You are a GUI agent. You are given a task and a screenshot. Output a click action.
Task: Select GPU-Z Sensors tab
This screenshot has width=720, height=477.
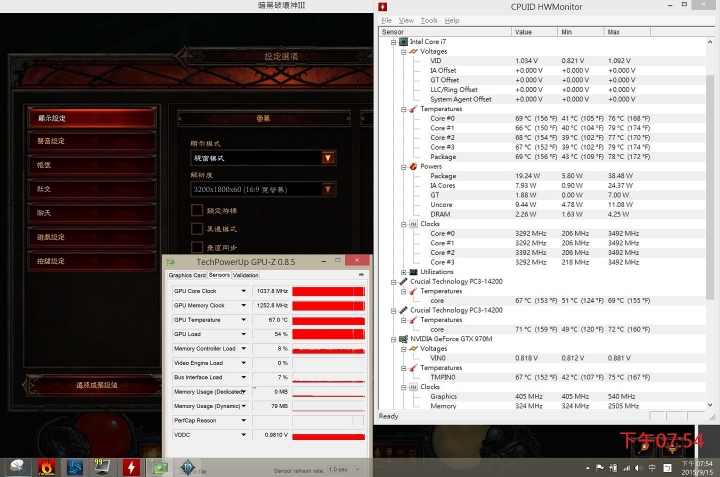pyautogui.click(x=219, y=275)
